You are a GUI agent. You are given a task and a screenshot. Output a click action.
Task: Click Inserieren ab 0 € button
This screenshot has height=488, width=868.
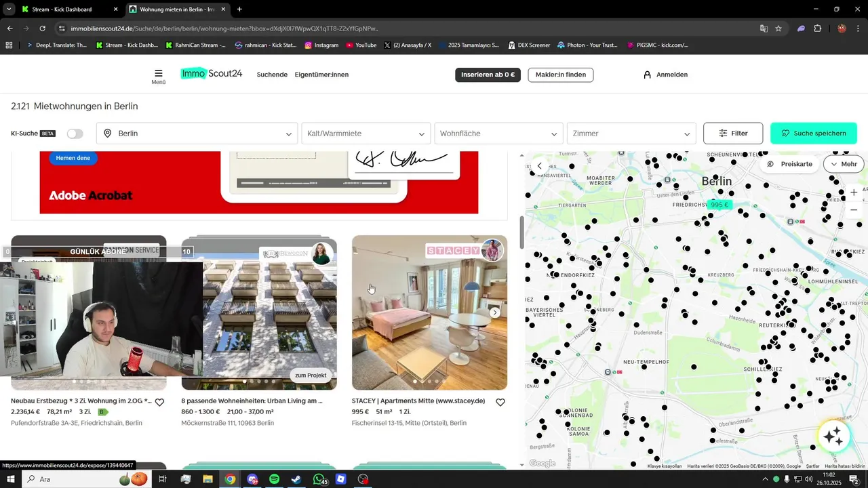[x=488, y=75]
